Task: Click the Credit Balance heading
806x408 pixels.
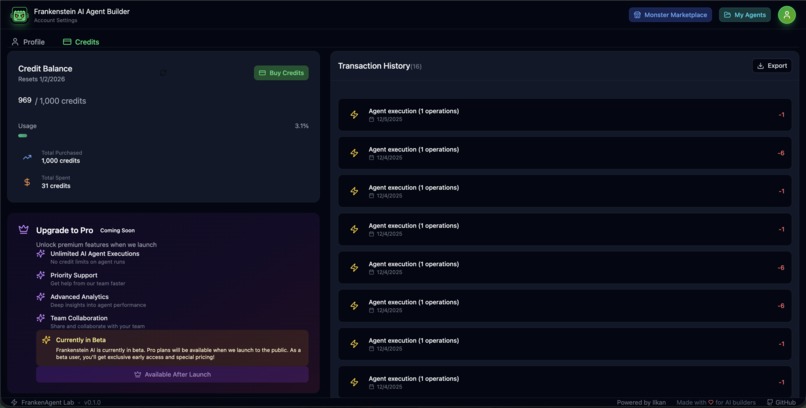Action: point(45,68)
